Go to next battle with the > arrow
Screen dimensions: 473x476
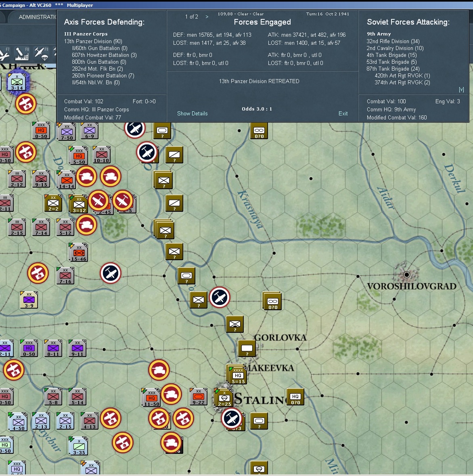point(207,17)
